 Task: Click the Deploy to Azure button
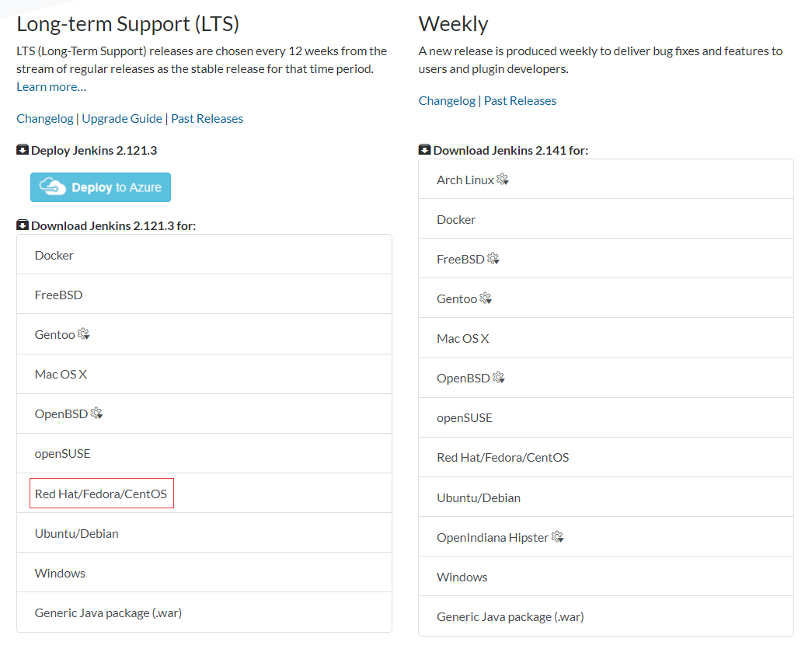[x=100, y=187]
